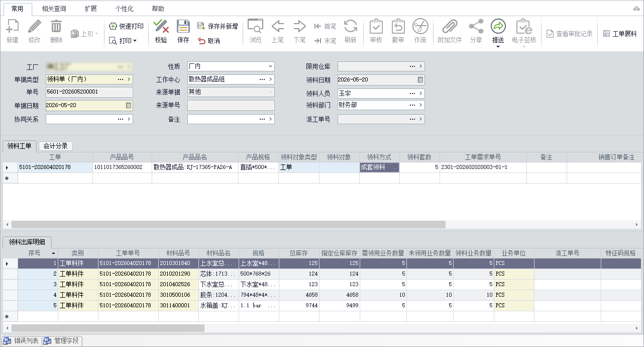Select the 领料工单 tab
Viewport: 644px width, 347px height.
point(20,146)
